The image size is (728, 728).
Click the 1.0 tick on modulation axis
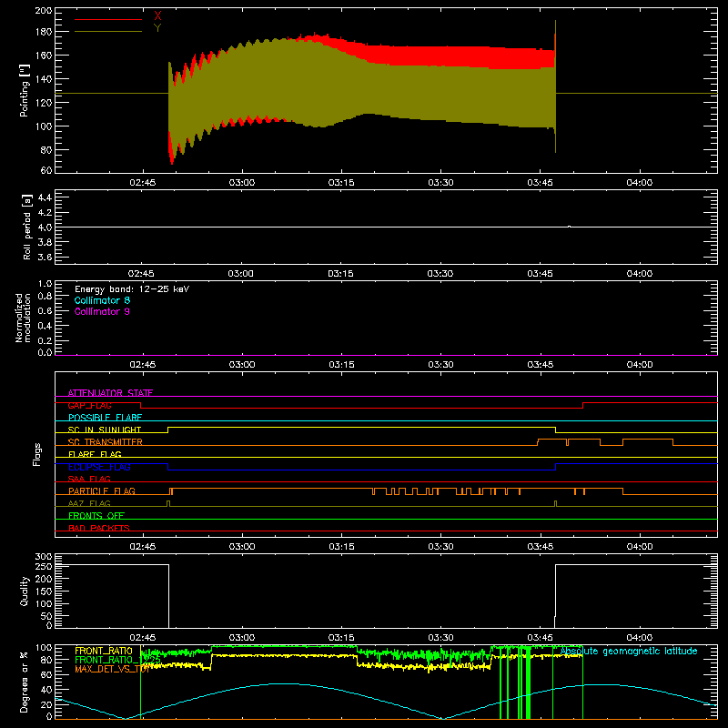point(45,284)
